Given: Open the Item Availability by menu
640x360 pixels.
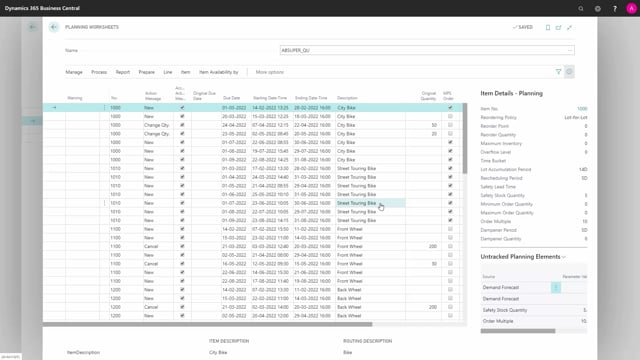Looking at the screenshot, I should click(218, 72).
